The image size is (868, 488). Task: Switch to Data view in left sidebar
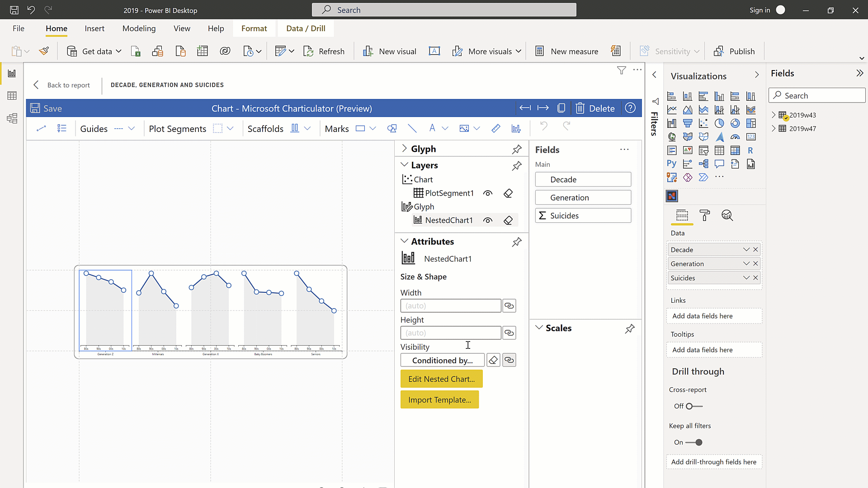click(12, 96)
